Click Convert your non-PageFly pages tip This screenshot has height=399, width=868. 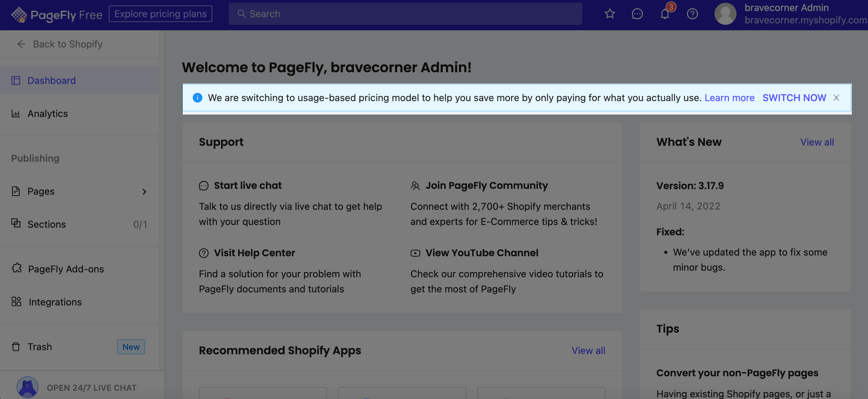(x=737, y=373)
